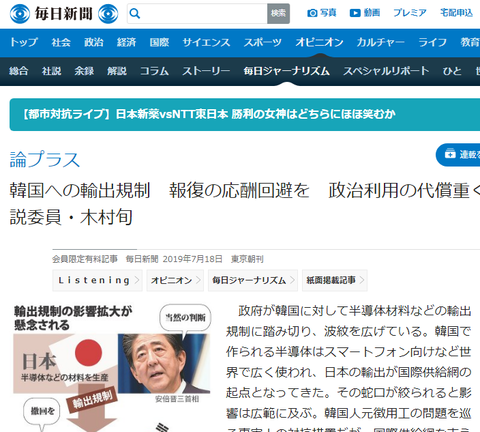480x432 pixels.
Task: Select カルチャー in main navigation
Action: tap(381, 42)
